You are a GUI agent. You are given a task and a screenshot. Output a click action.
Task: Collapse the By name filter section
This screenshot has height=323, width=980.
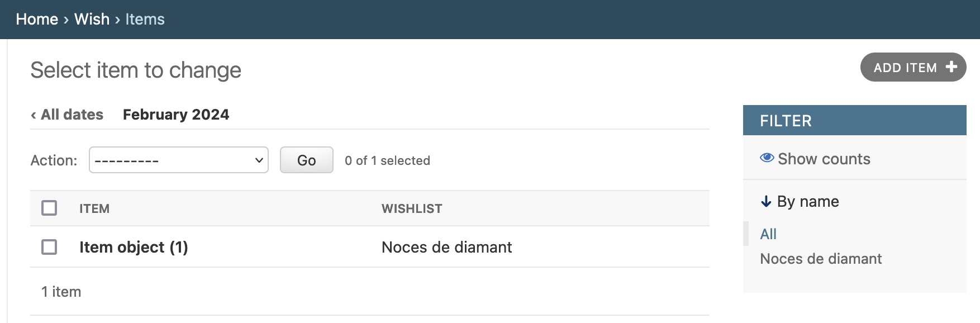(x=800, y=201)
